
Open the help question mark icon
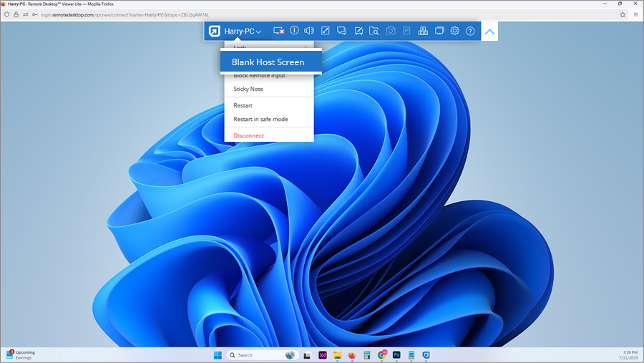470,31
